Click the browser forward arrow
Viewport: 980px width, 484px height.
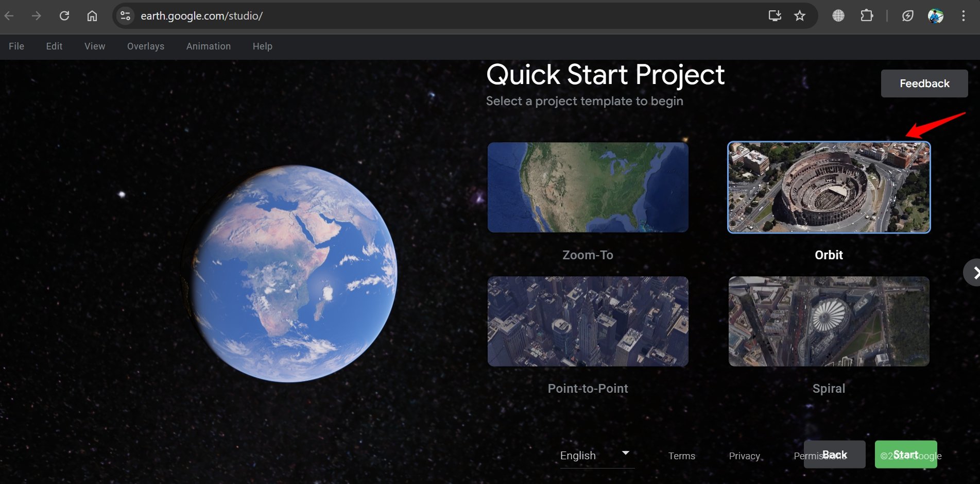click(36, 16)
